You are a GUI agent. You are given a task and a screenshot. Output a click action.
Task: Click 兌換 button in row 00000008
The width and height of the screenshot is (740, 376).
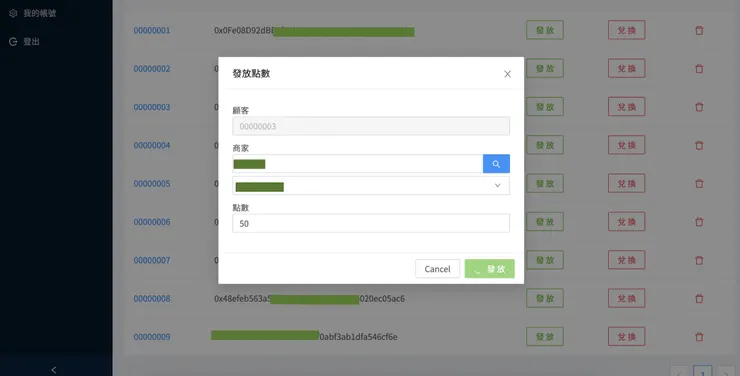pos(627,299)
